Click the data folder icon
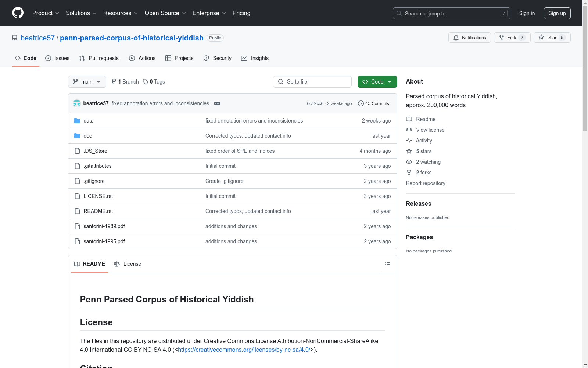588x368 pixels. [x=77, y=121]
